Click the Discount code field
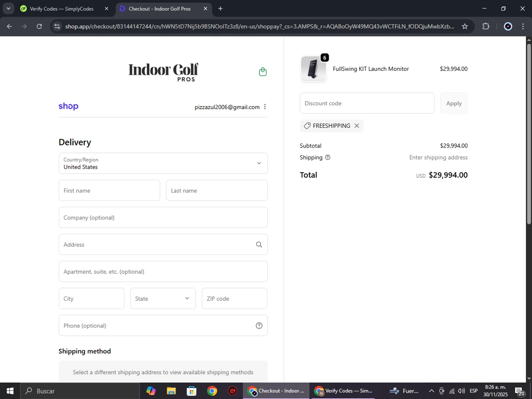The image size is (532, 399). point(367,103)
